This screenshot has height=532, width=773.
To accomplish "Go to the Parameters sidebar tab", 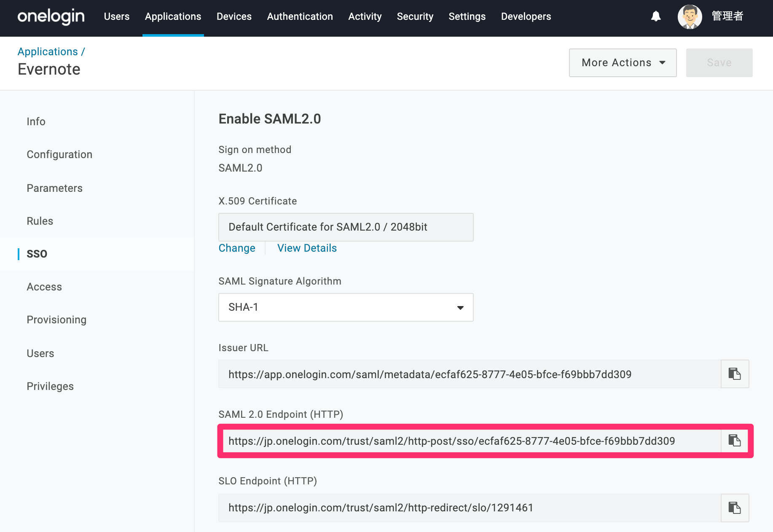I will (54, 188).
